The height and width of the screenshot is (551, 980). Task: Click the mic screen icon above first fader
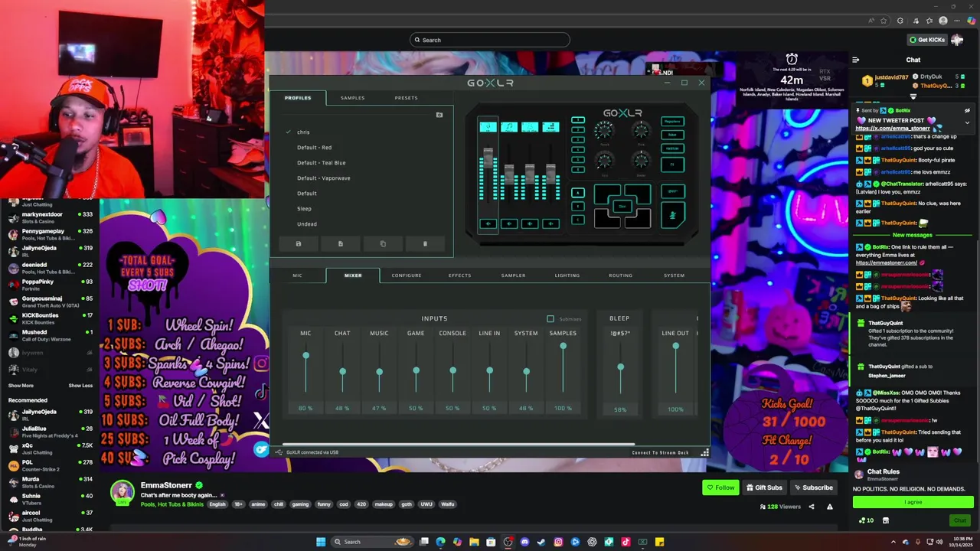(488, 127)
